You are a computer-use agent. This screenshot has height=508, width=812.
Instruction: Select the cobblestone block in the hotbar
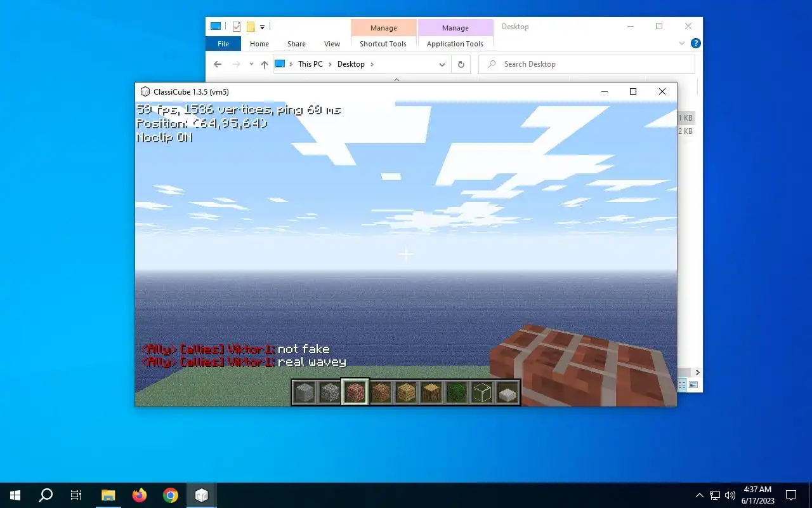point(330,393)
